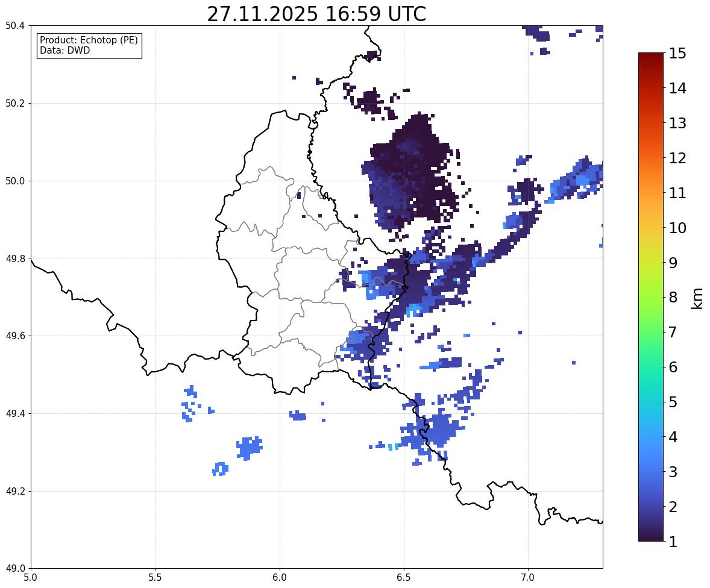The image size is (710, 588).
Task: Click longitude axis label "5.5"
Action: click(x=155, y=578)
